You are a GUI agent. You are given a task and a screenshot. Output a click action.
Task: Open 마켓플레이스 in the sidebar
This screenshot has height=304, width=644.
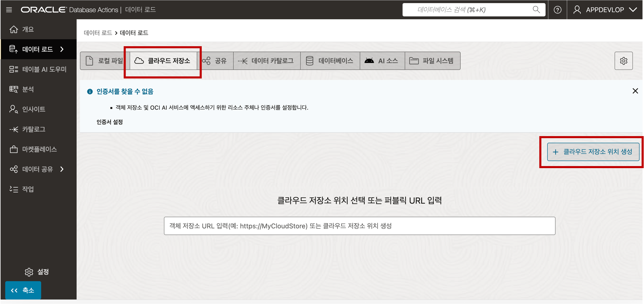(38, 149)
